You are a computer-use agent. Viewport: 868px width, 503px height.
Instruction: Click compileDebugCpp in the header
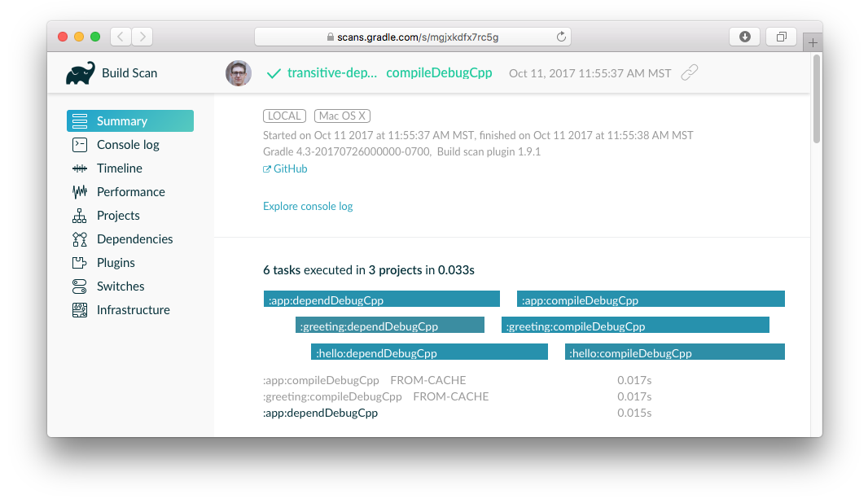[439, 73]
